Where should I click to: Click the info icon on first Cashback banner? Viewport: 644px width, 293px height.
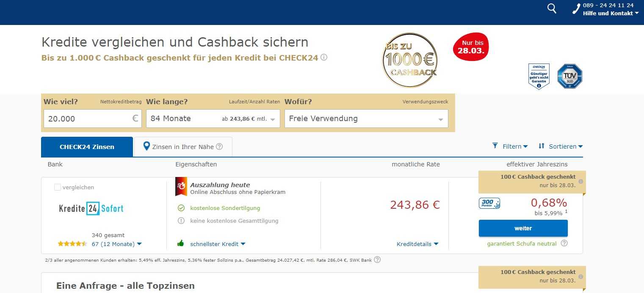[x=580, y=181]
